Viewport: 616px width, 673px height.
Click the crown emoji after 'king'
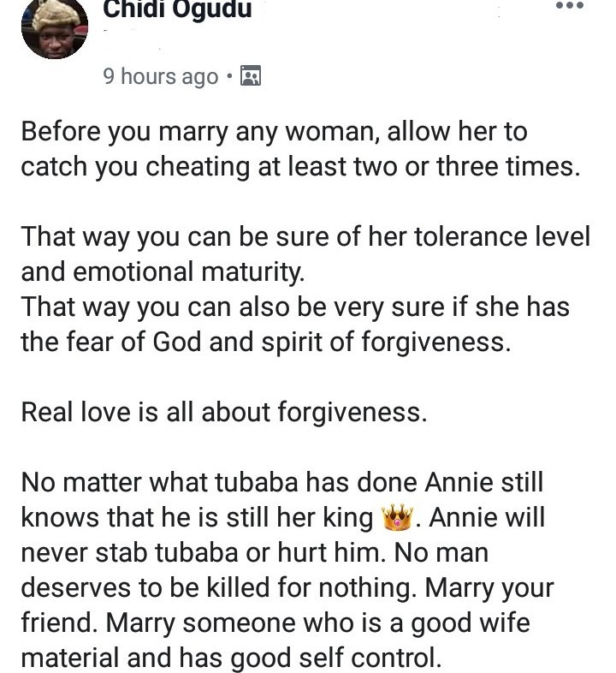point(397,517)
